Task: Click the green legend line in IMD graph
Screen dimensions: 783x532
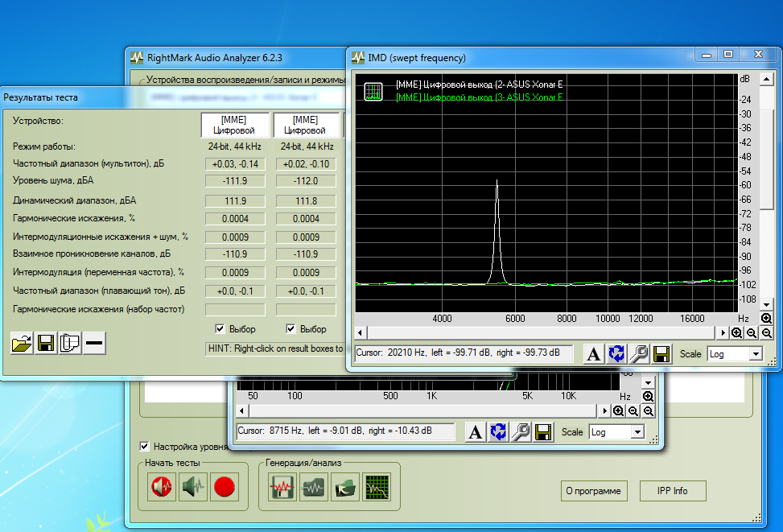Action: point(479,97)
